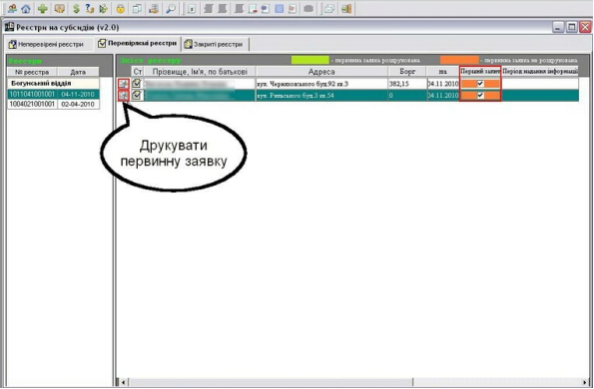Print primary application for highlighted second row
Viewport: 594px width, 389px height.
pyautogui.click(x=123, y=95)
